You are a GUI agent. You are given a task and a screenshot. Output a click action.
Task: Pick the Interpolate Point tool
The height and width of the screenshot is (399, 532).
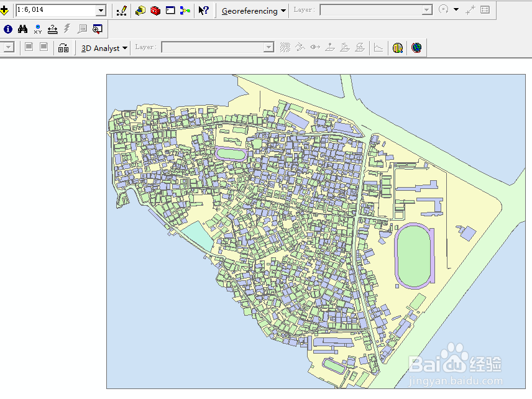(330, 47)
